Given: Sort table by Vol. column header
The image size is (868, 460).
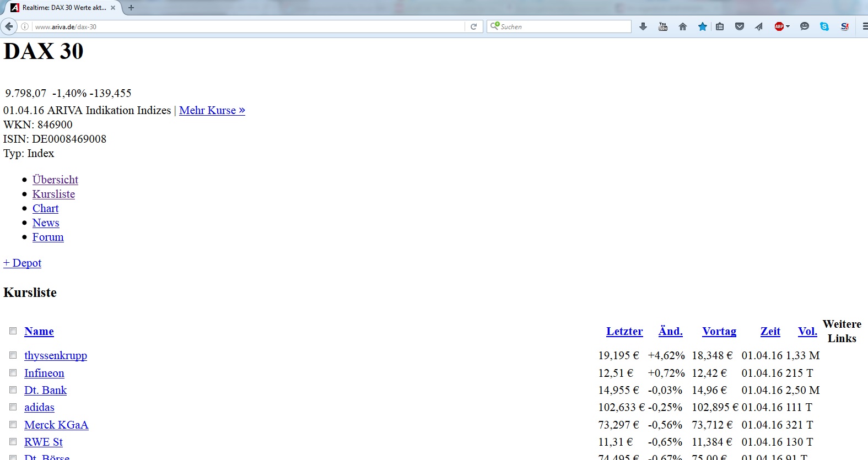Looking at the screenshot, I should pos(807,331).
